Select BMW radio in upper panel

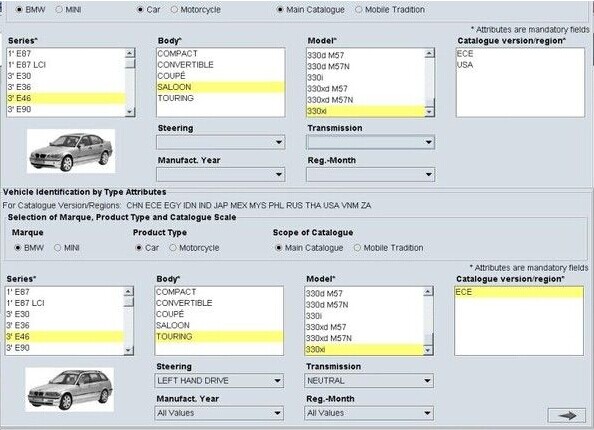point(19,10)
